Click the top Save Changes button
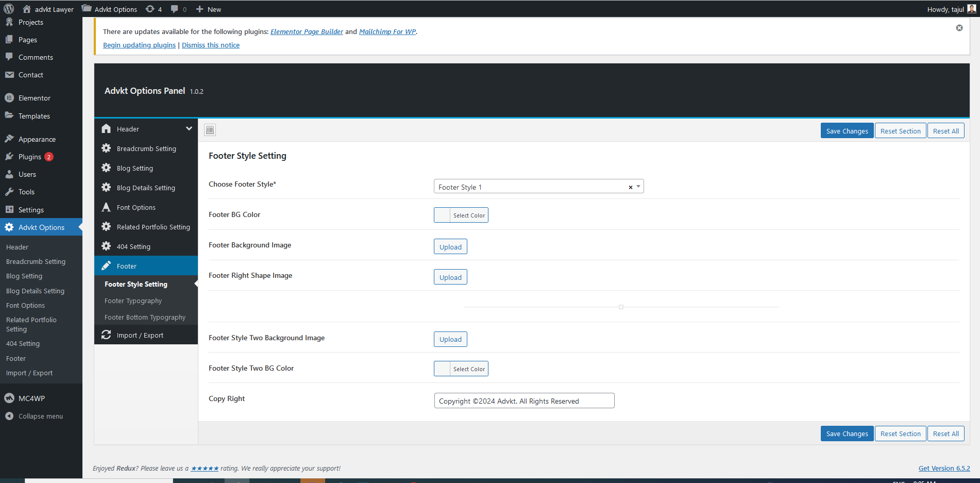The image size is (980, 483). [x=847, y=131]
